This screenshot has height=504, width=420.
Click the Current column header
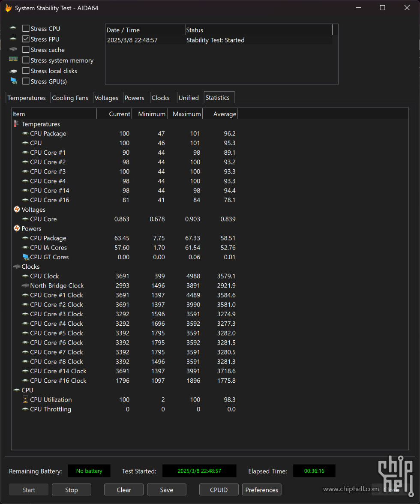click(x=114, y=114)
